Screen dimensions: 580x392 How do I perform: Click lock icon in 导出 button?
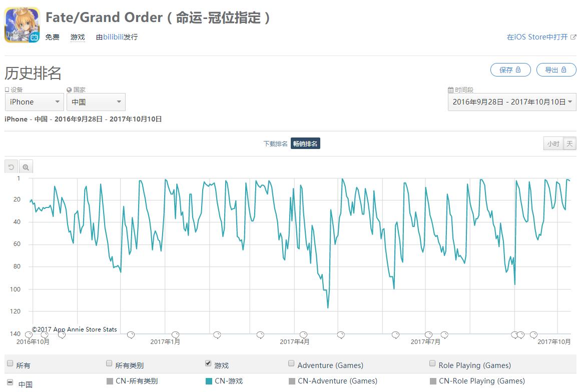563,69
